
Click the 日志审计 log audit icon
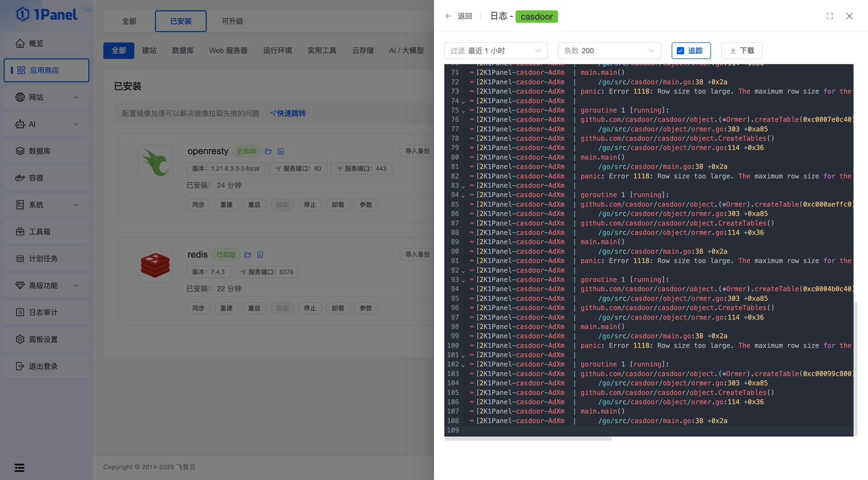[x=20, y=312]
